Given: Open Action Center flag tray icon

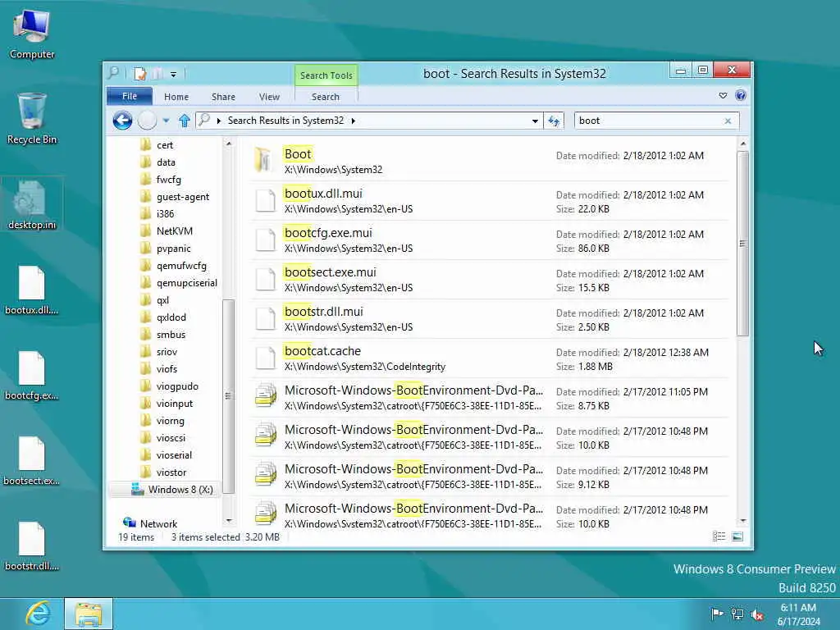Looking at the screenshot, I should [x=716, y=614].
